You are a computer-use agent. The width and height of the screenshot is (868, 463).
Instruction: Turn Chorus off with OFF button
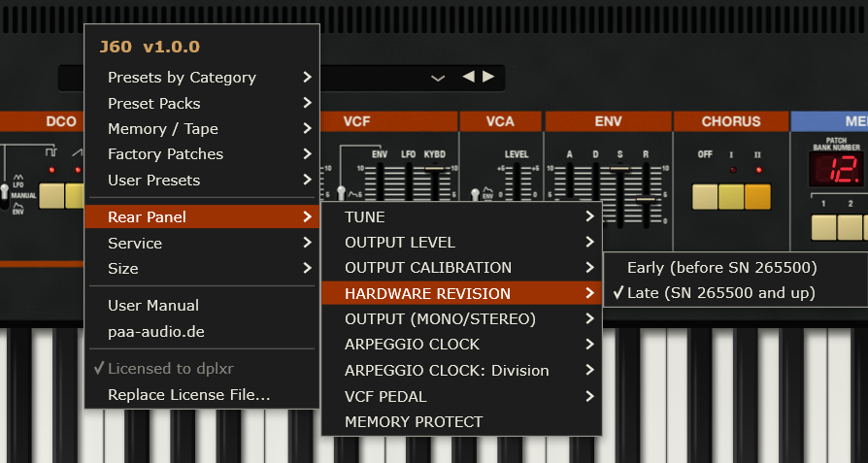(x=705, y=197)
